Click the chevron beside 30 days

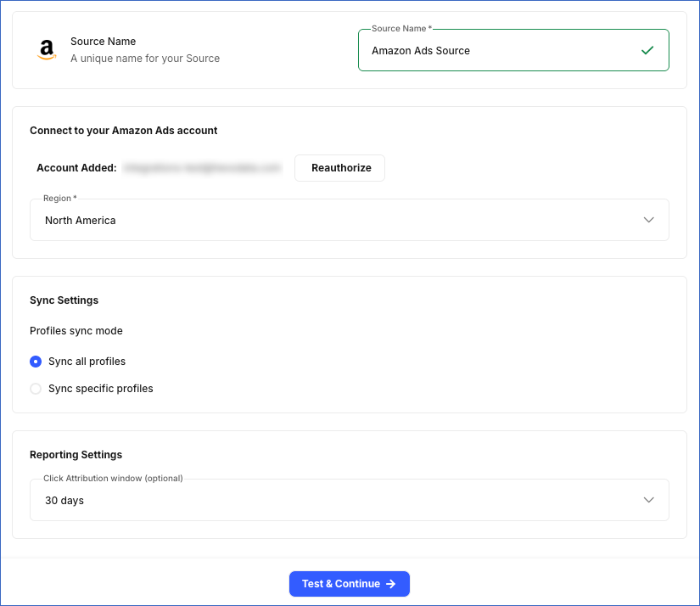(648, 500)
